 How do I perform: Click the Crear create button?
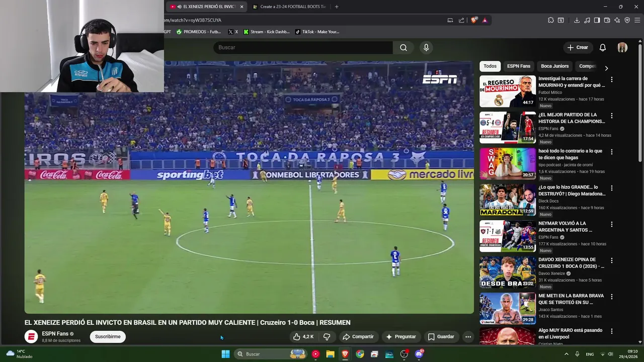tap(578, 47)
